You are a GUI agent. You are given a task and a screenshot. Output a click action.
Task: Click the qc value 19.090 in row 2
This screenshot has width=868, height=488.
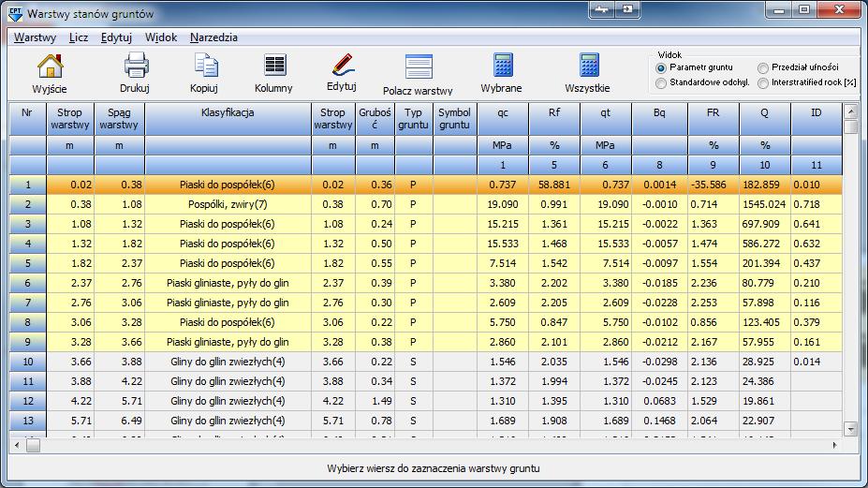(x=503, y=204)
